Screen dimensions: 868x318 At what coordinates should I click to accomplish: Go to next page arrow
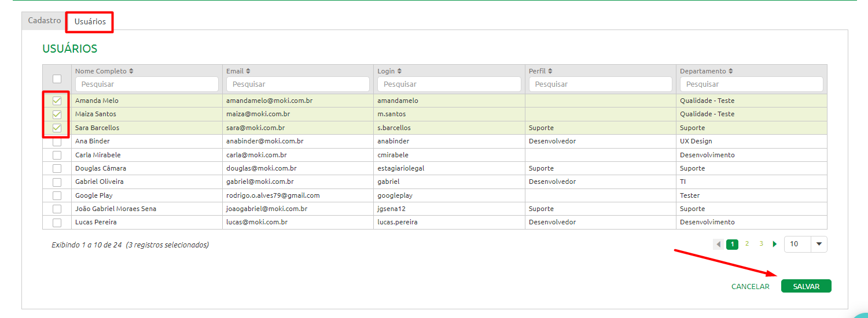[x=775, y=244]
